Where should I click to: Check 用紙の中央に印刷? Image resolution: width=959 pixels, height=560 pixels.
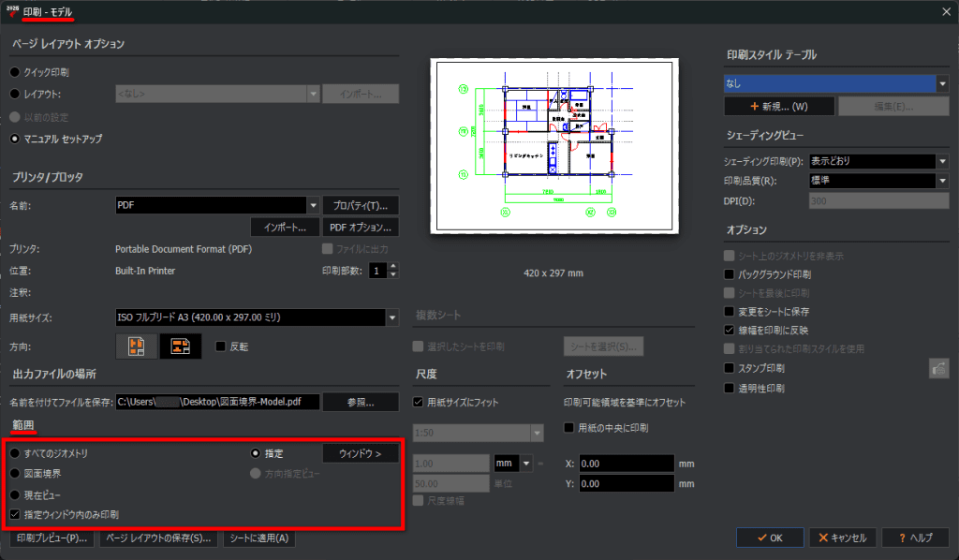tap(568, 428)
